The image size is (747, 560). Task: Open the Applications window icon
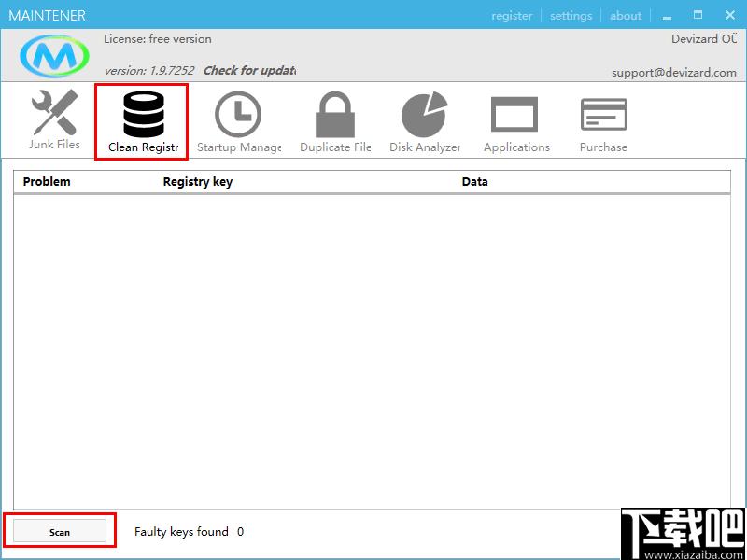click(514, 114)
